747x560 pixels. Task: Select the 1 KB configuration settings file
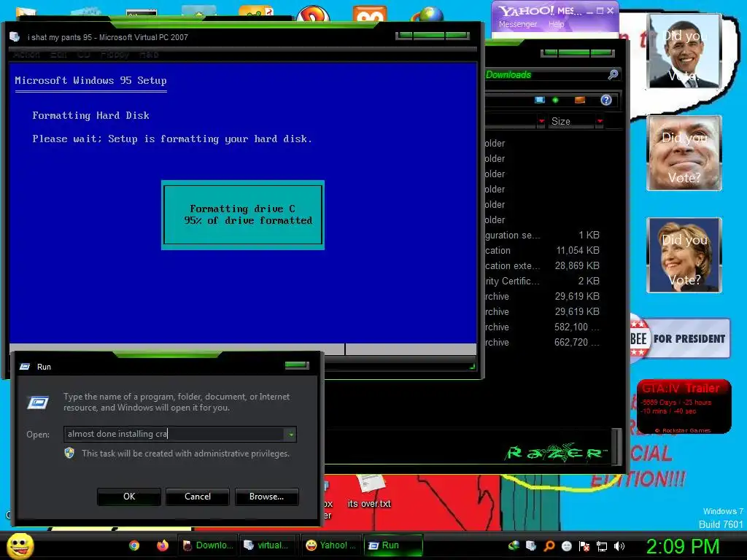(542, 236)
